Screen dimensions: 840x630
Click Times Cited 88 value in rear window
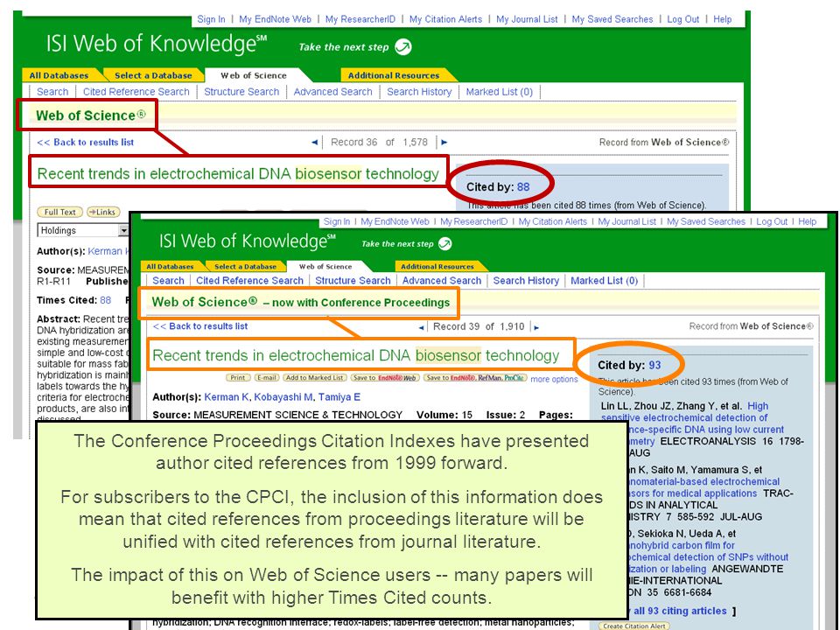106,300
